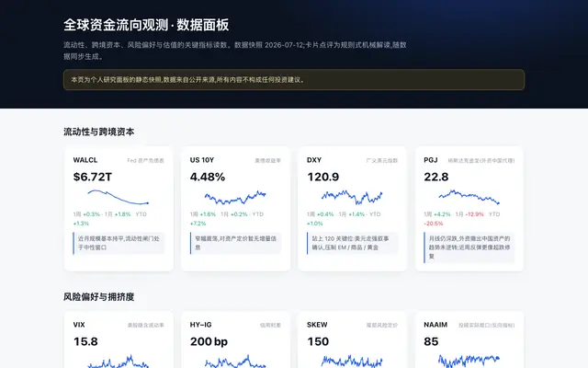
Task: Click the 22.8 price value
Action: tap(435, 177)
